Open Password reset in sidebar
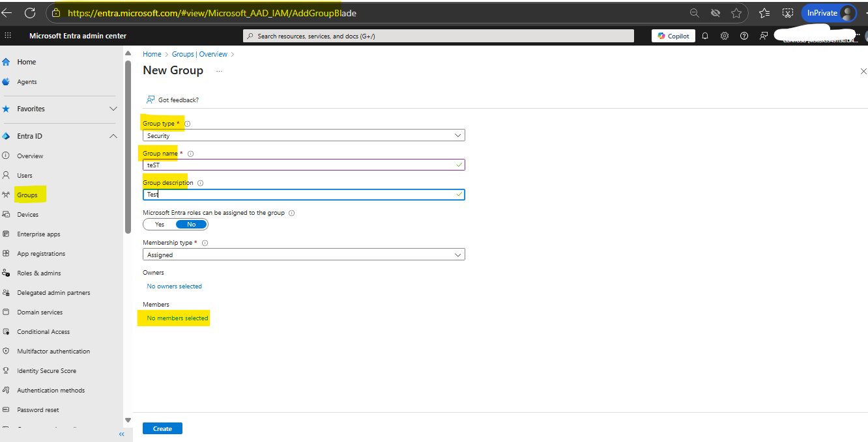 (38, 409)
